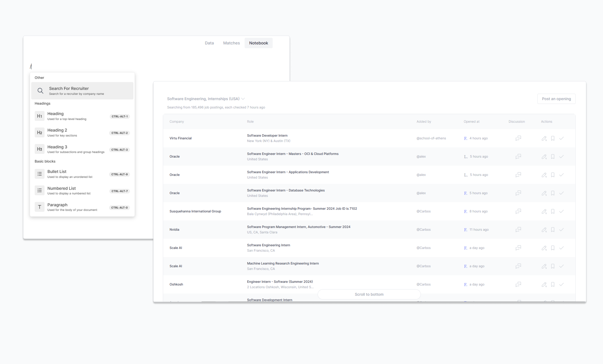Click the search magnifier icon for recruiter
Screen dimensions: 603x364
coord(40,91)
